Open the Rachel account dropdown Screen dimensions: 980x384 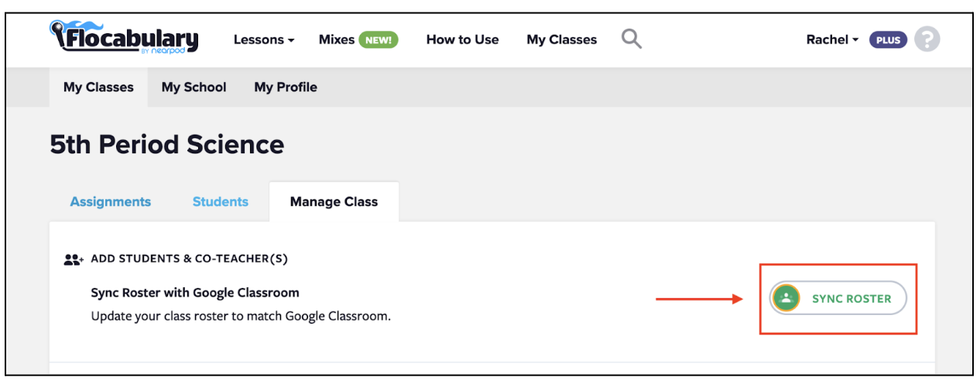pyautogui.click(x=832, y=39)
